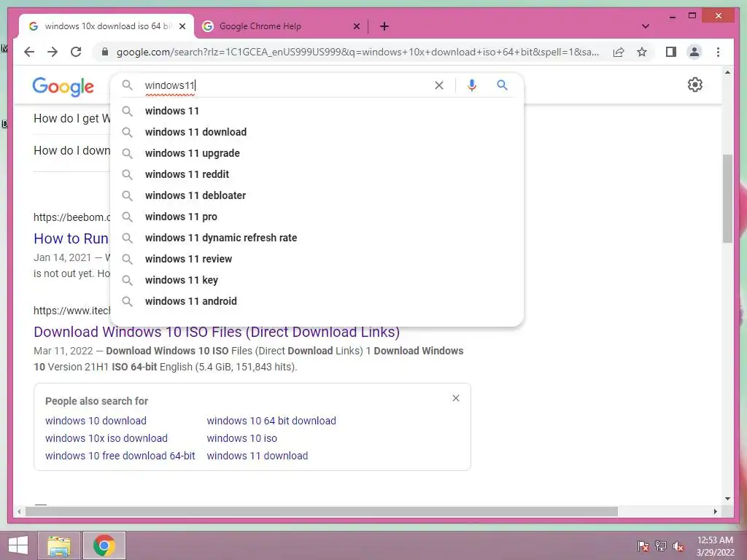Bookmark this page with the star icon
This screenshot has width=747, height=560.
(642, 52)
